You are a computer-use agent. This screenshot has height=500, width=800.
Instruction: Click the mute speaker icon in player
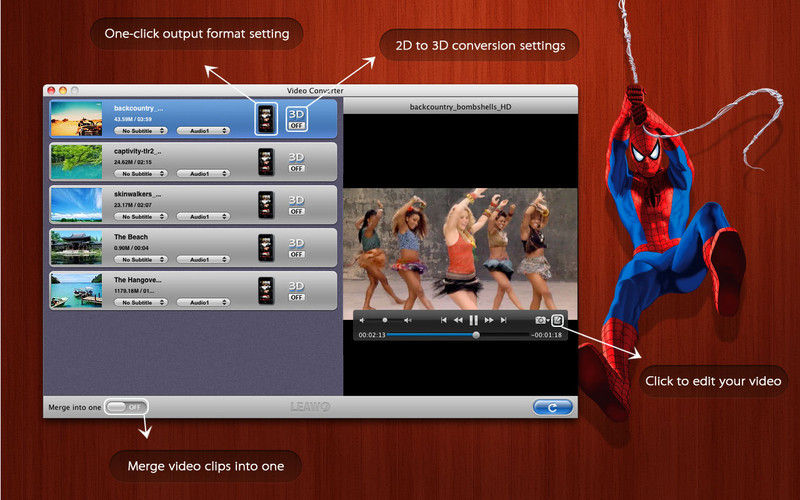pos(362,320)
